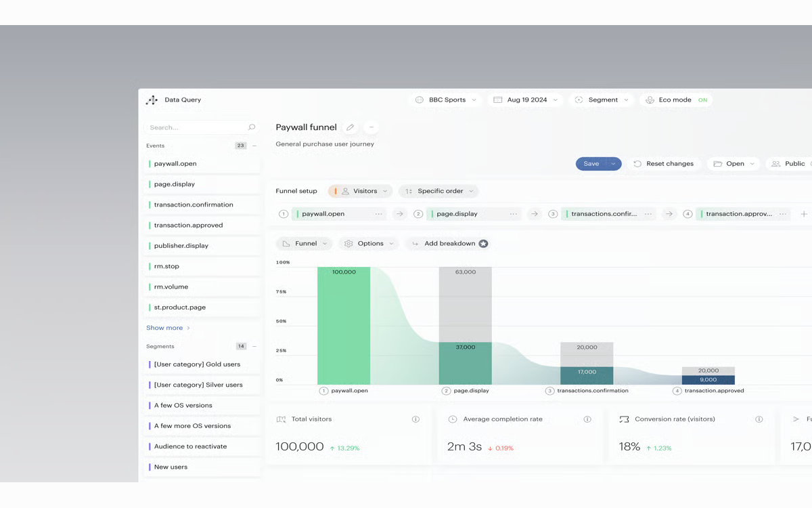Click Reset changes
The width and height of the screenshot is (812, 508).
663,164
